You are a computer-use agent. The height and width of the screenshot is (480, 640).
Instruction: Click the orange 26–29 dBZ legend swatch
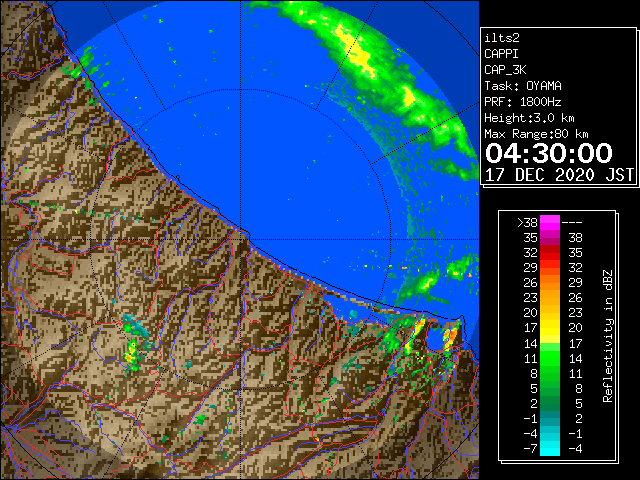click(x=550, y=283)
